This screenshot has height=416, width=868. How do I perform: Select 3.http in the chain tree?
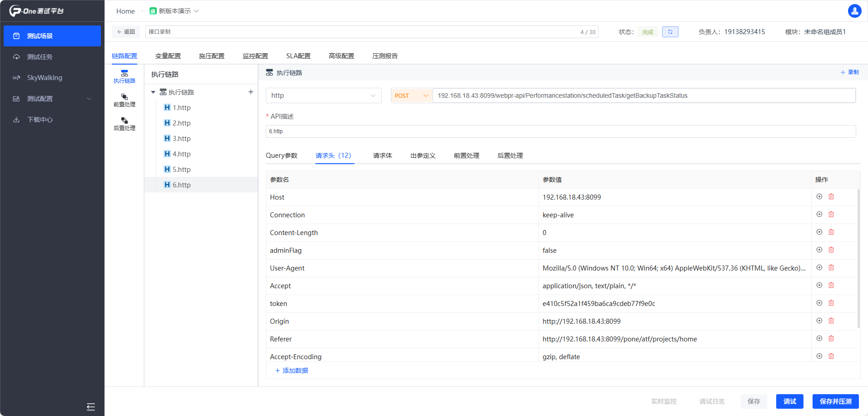181,138
